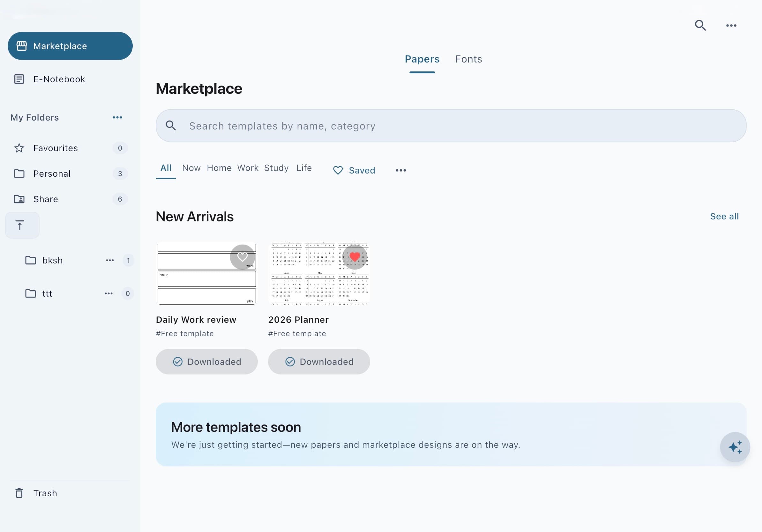Click #Free template tag under 2026 Planner
The height and width of the screenshot is (532, 762).
point(297,334)
